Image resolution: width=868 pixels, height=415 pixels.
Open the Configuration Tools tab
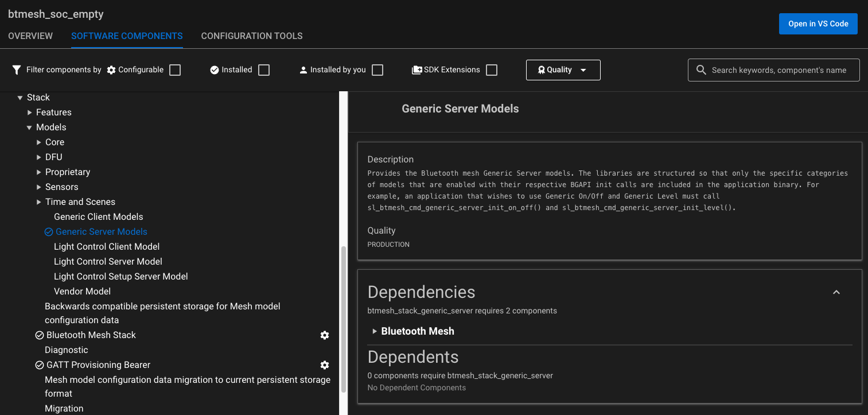click(x=252, y=36)
